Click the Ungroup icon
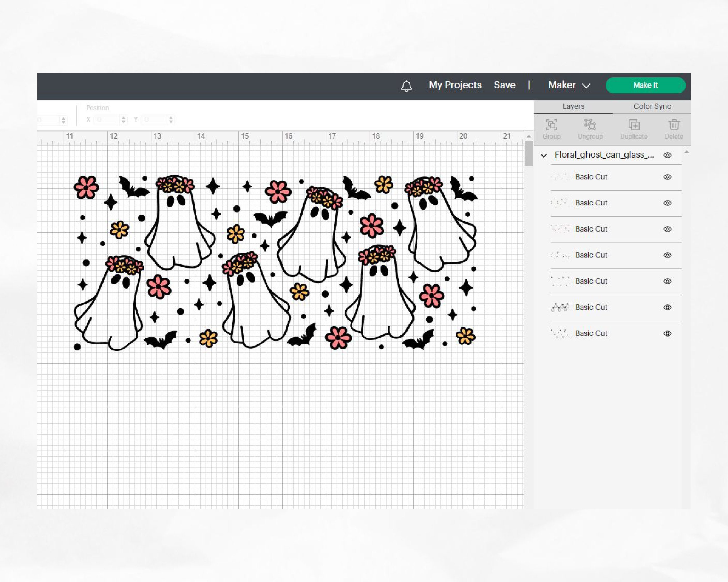This screenshot has height=582, width=728. pos(590,129)
